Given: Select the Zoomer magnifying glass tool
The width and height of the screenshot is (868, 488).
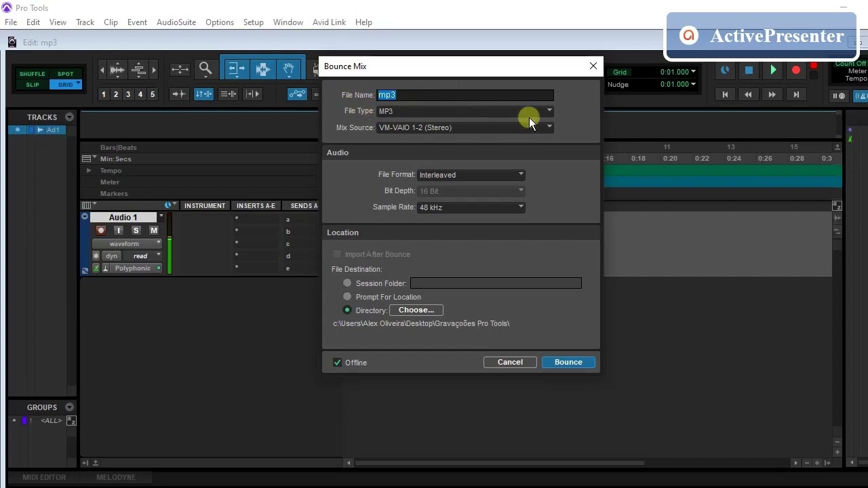Looking at the screenshot, I should tap(205, 68).
